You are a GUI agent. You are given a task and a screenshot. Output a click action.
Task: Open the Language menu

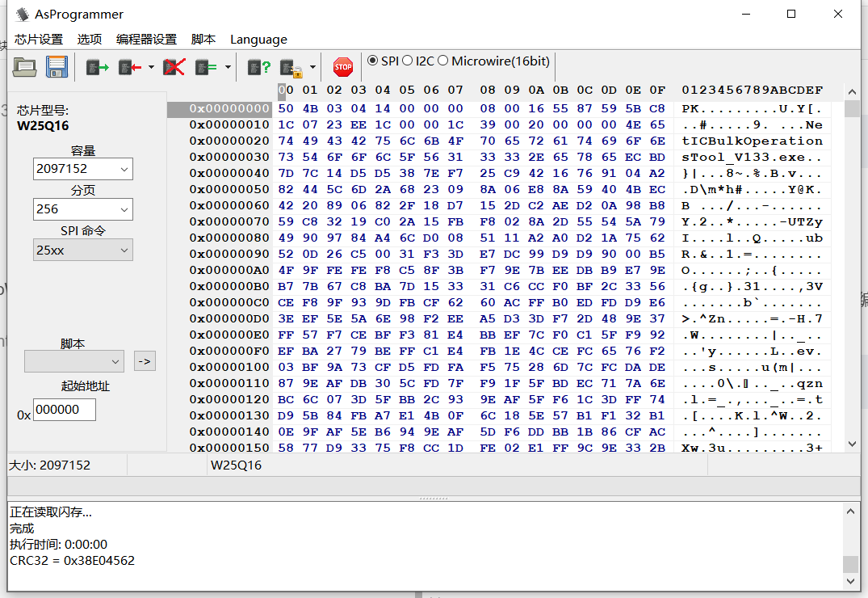tap(258, 40)
